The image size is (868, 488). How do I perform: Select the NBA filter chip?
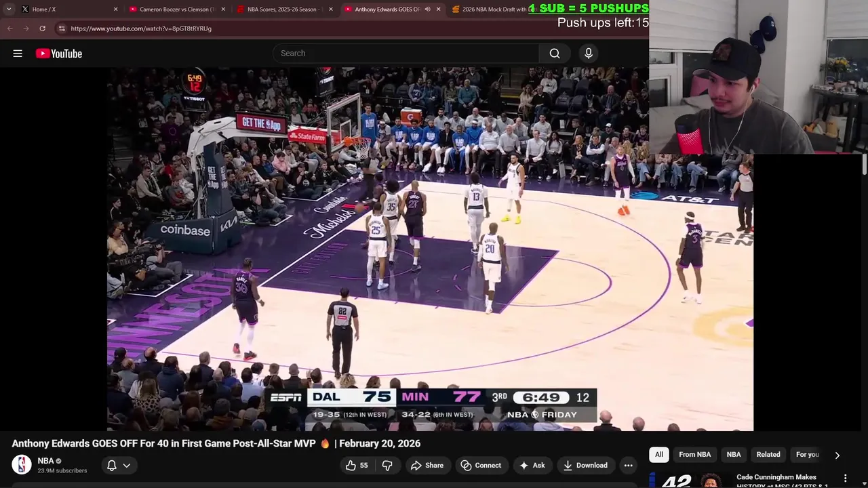pos(734,455)
